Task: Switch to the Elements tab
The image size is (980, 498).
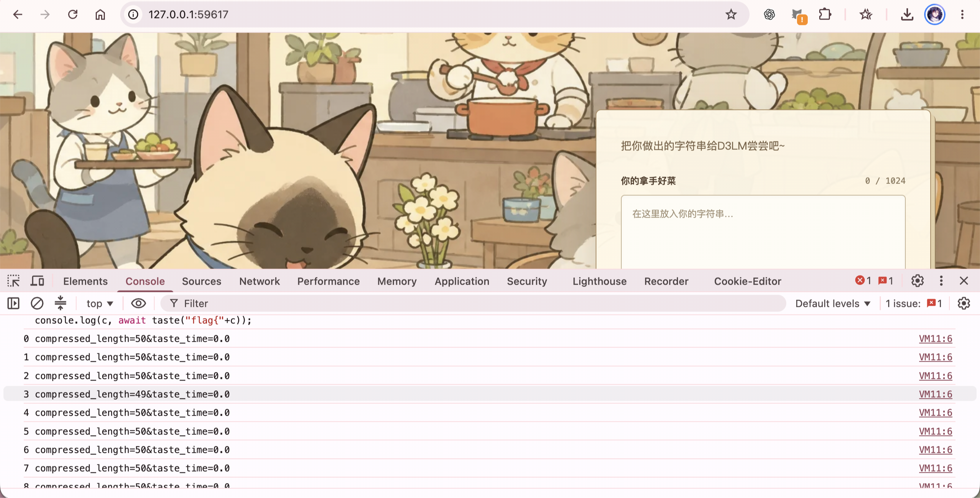Action: point(85,281)
